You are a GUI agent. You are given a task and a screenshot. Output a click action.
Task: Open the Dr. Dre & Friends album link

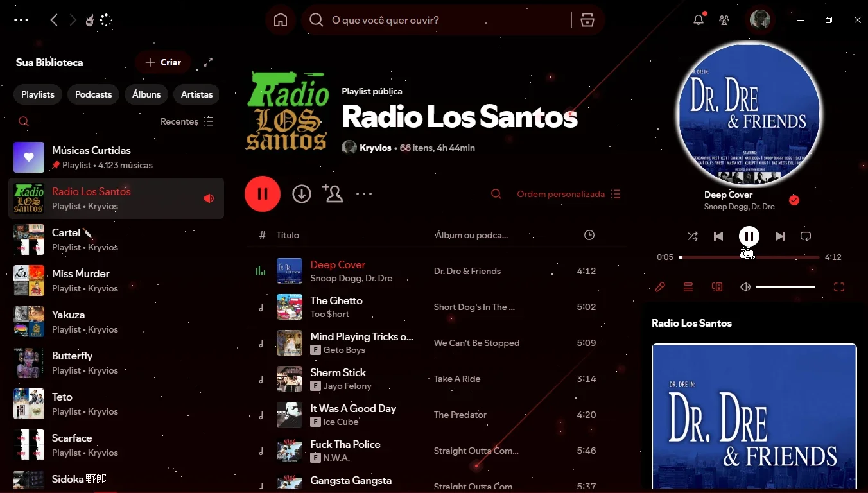coord(467,271)
